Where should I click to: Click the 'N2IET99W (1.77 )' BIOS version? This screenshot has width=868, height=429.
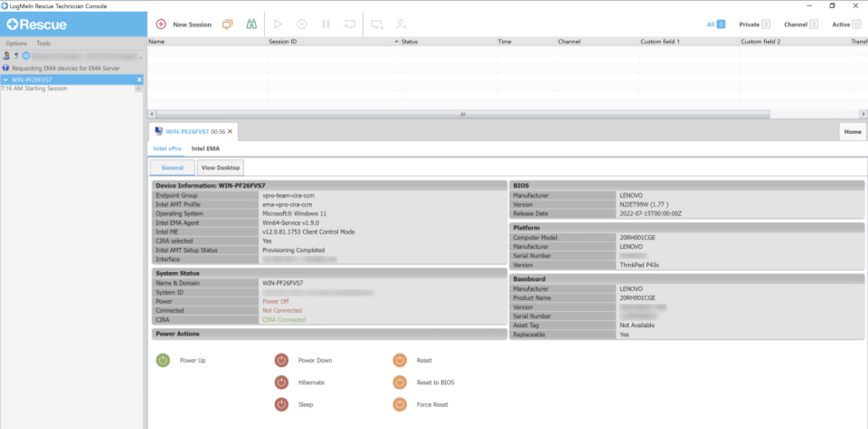(x=644, y=204)
